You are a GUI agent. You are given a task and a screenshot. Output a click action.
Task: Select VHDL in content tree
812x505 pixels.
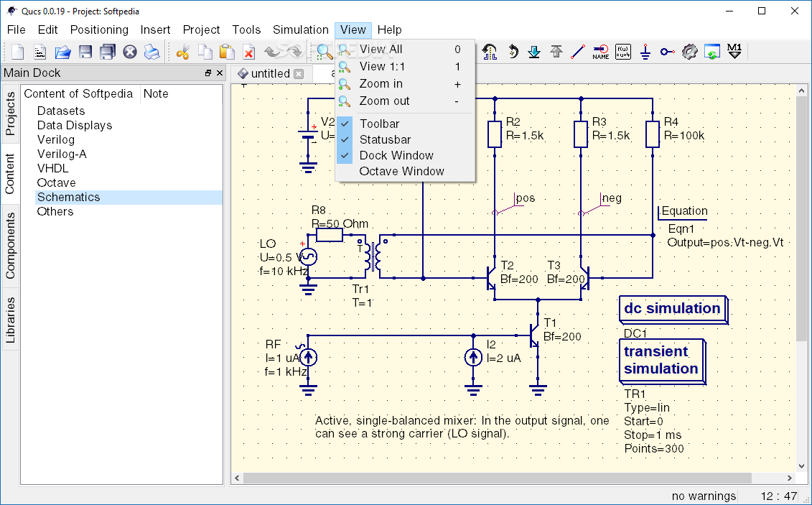coord(53,168)
